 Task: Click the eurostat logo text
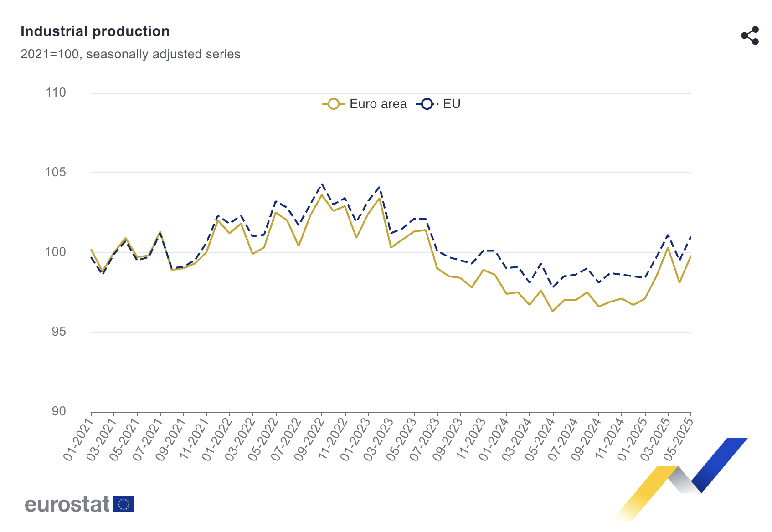pyautogui.click(x=67, y=504)
